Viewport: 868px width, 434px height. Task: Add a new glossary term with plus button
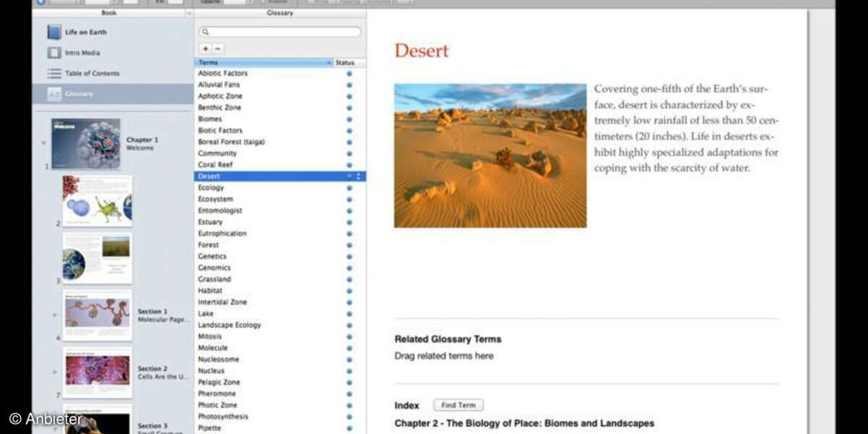205,48
